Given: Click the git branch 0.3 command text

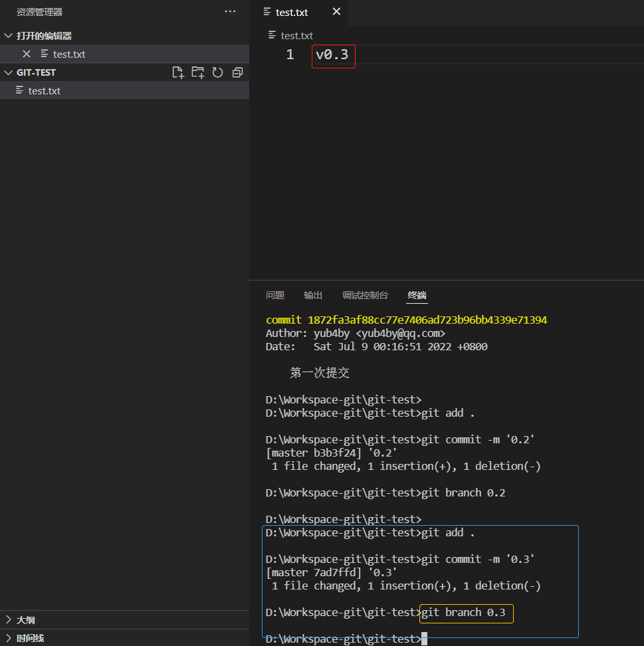Looking at the screenshot, I should [463, 613].
